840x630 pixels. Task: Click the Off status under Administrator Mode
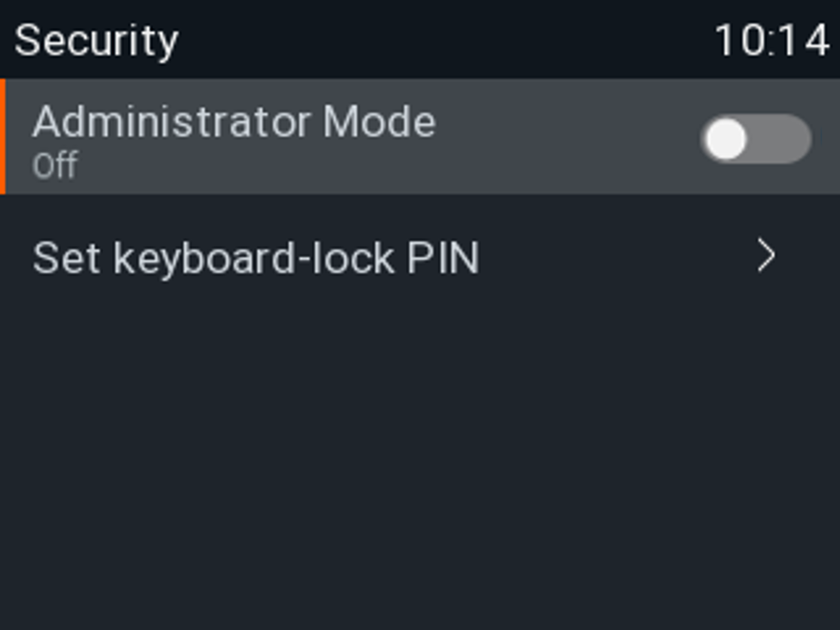pos(54,166)
